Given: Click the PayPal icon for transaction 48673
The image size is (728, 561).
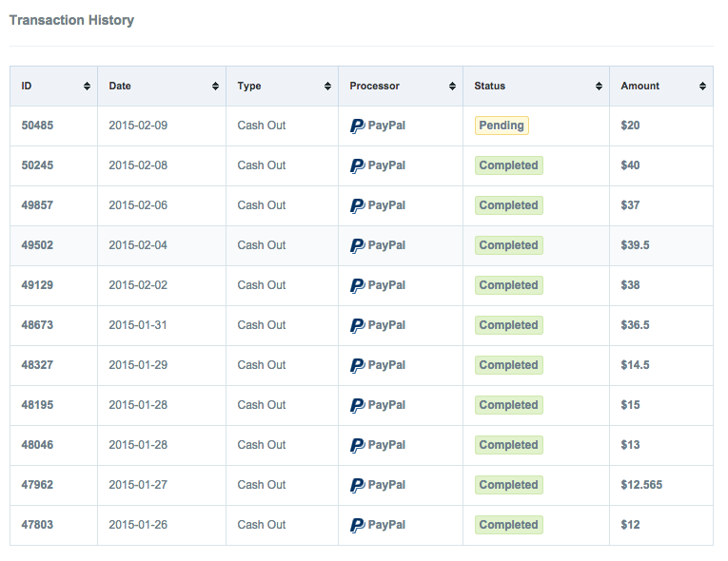Looking at the screenshot, I should (x=358, y=325).
